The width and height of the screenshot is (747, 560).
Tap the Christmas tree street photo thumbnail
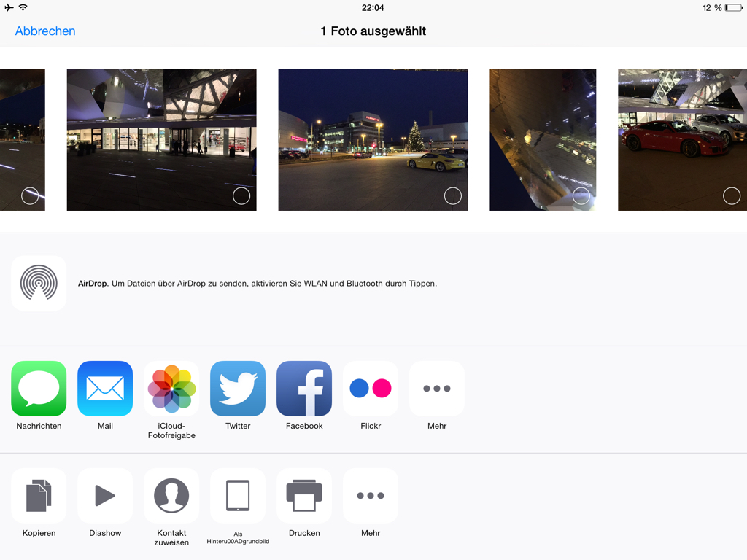point(373,139)
